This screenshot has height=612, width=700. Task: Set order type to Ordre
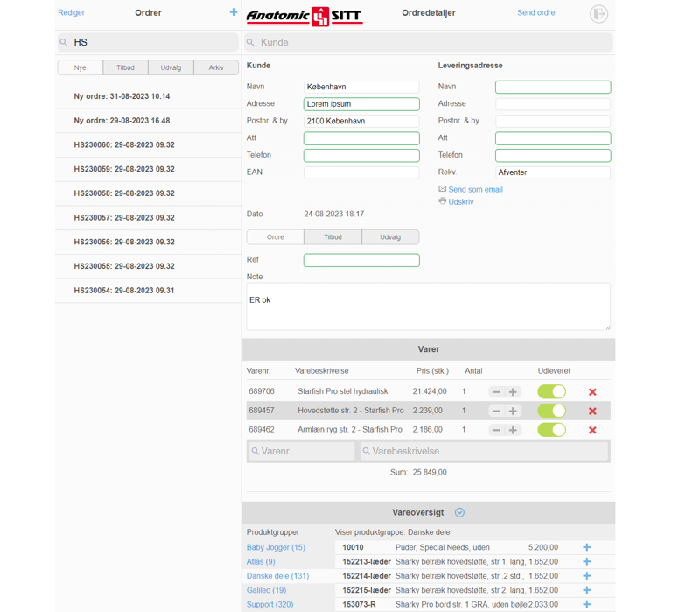tap(276, 236)
